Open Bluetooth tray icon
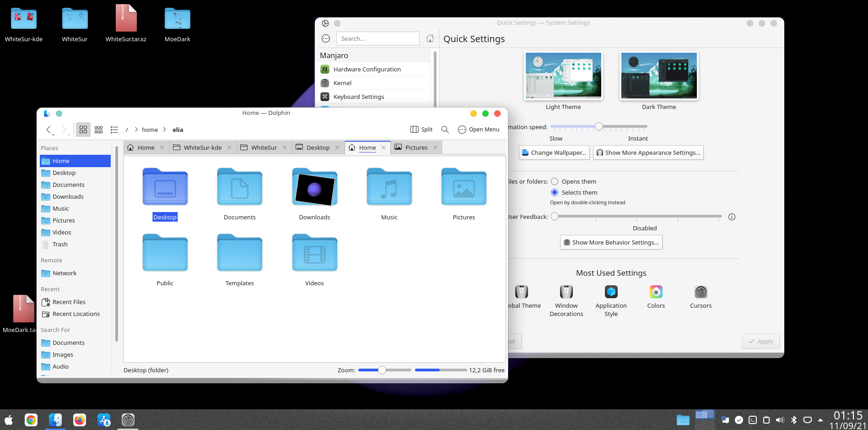This screenshot has width=868, height=430. 794,420
